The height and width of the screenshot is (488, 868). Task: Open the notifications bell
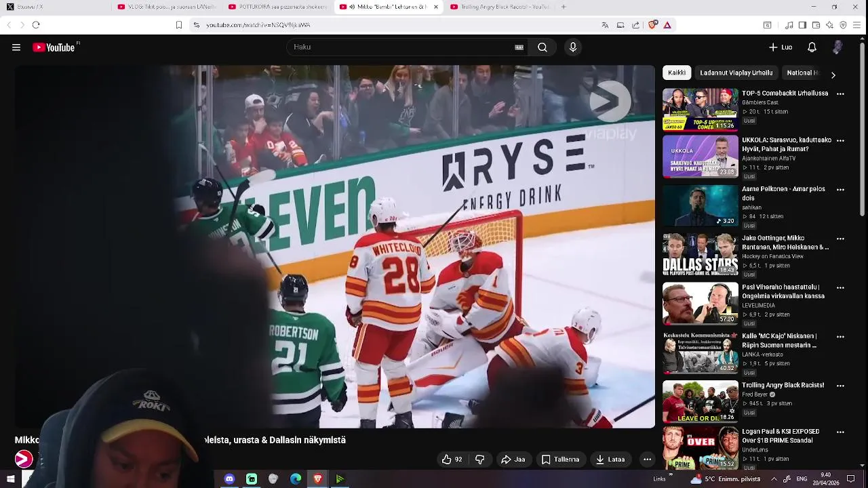[812, 47]
